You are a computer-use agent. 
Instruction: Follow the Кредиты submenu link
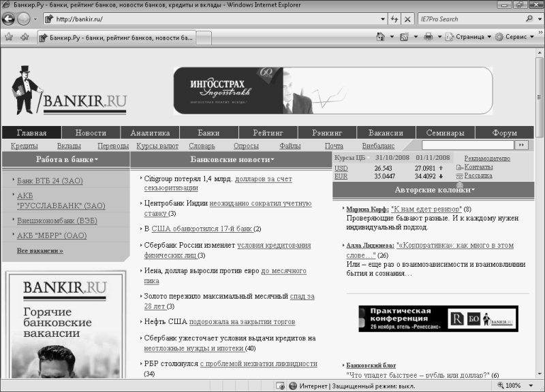(25, 146)
